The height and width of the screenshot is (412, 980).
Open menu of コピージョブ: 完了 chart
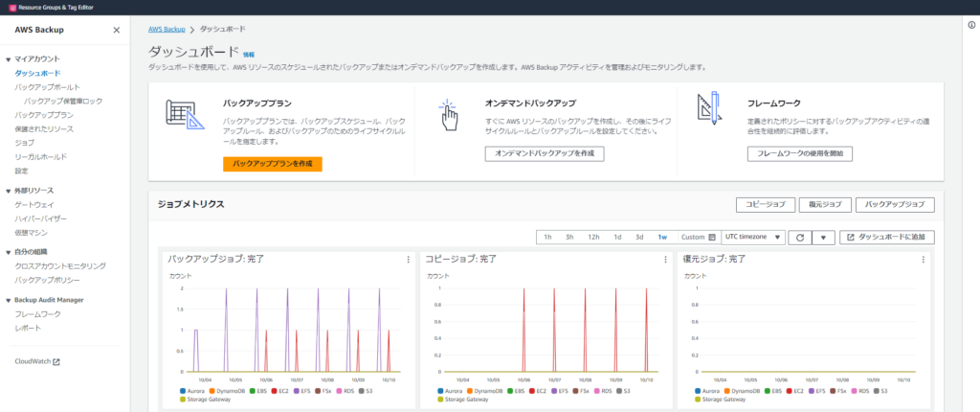coord(666,260)
